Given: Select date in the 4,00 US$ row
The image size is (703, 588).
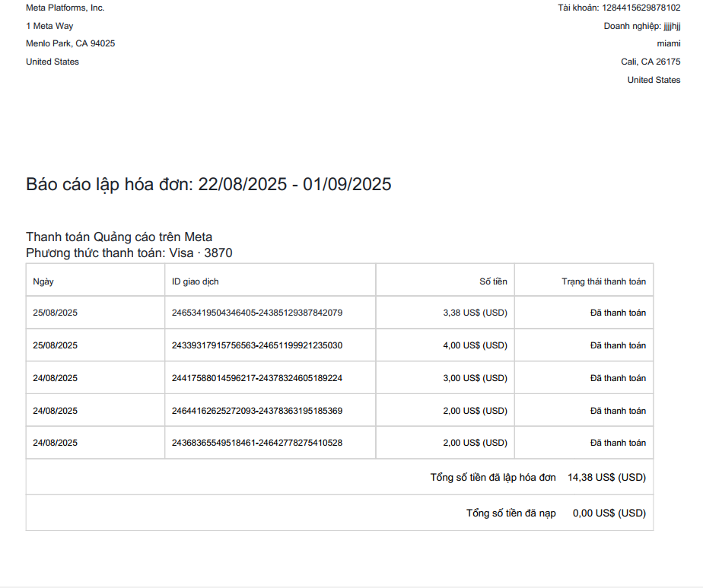Looking at the screenshot, I should click(55, 345).
